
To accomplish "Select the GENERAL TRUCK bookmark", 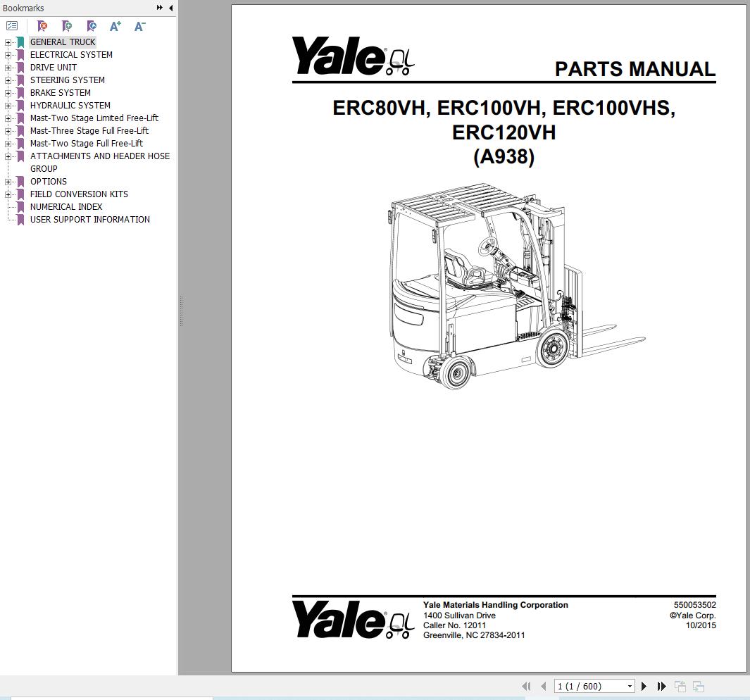I will tap(63, 42).
